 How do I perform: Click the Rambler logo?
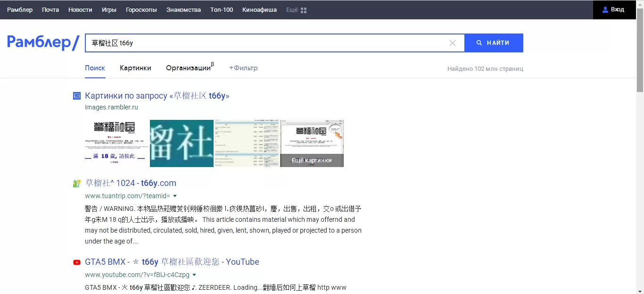(42, 42)
